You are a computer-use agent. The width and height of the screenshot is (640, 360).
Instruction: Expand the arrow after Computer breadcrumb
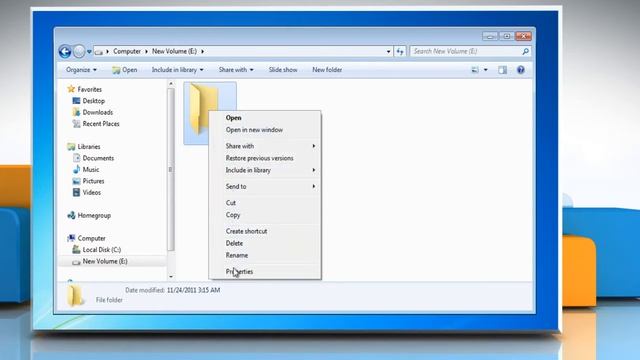[147, 51]
